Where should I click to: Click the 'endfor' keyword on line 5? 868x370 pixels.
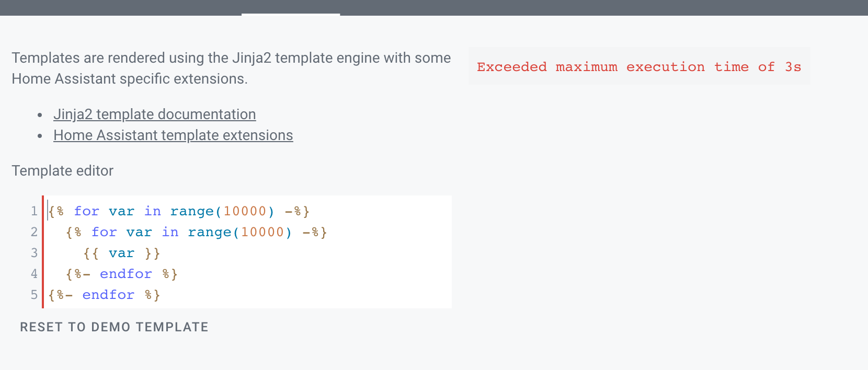pos(108,295)
